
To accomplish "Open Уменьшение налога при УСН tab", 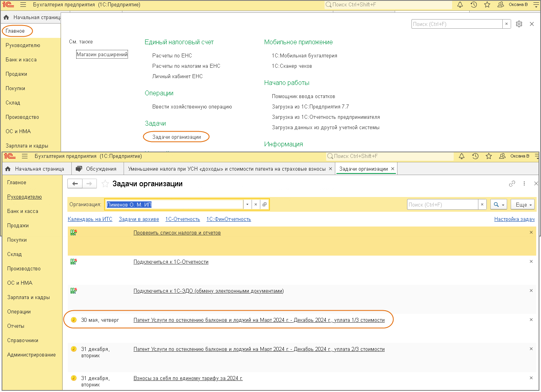I will point(227,169).
